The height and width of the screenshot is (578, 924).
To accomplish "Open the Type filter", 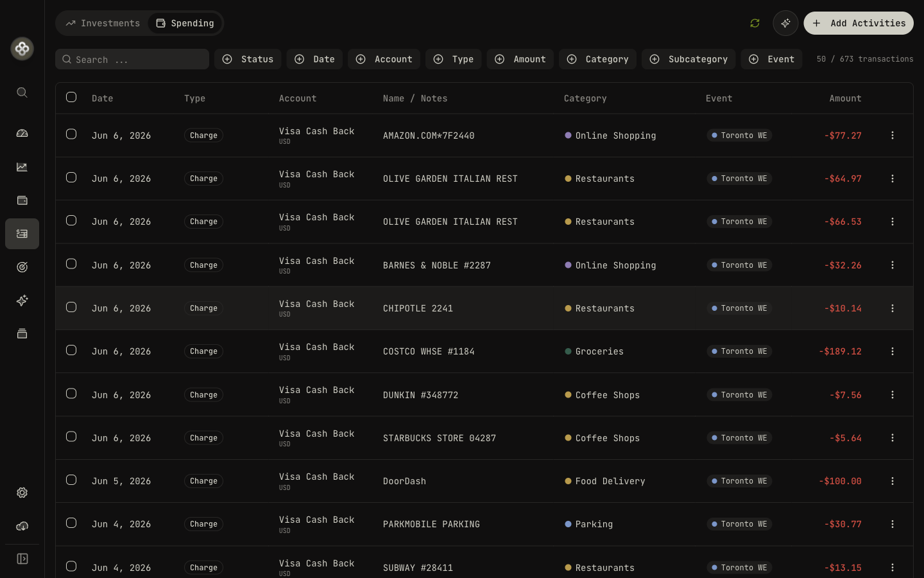I will (x=453, y=59).
